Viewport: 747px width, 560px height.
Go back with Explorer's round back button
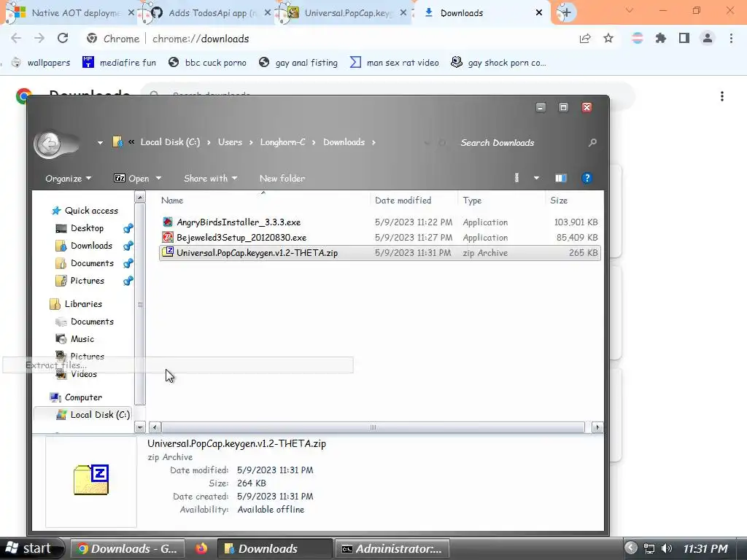(x=49, y=144)
